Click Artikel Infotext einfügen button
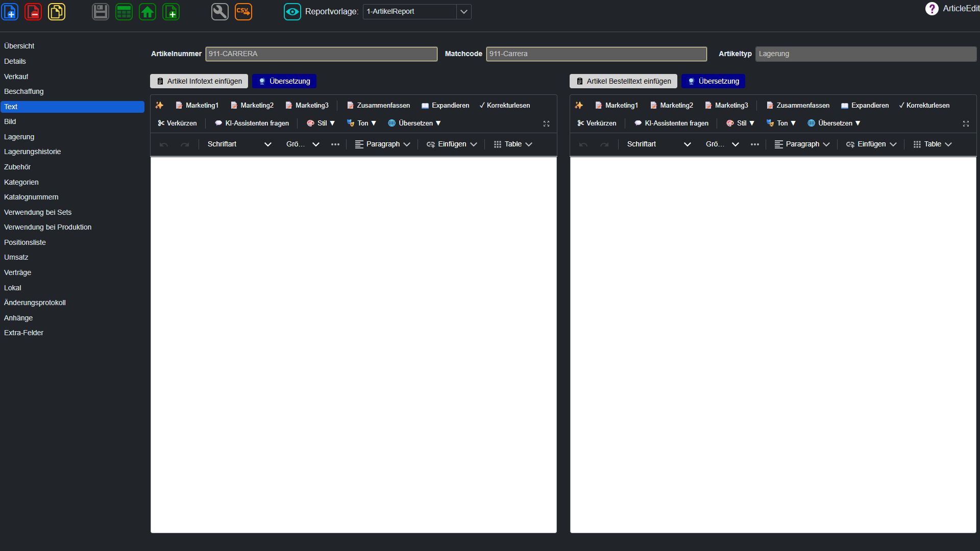Screen dimensions: 980x551 pyautogui.click(x=199, y=81)
